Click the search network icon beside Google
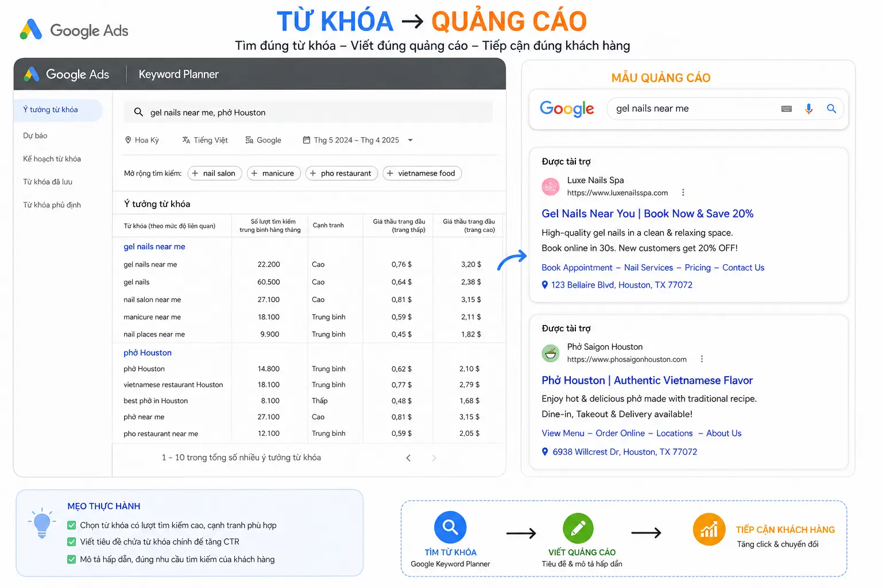The width and height of the screenshot is (882, 588). [x=249, y=140]
